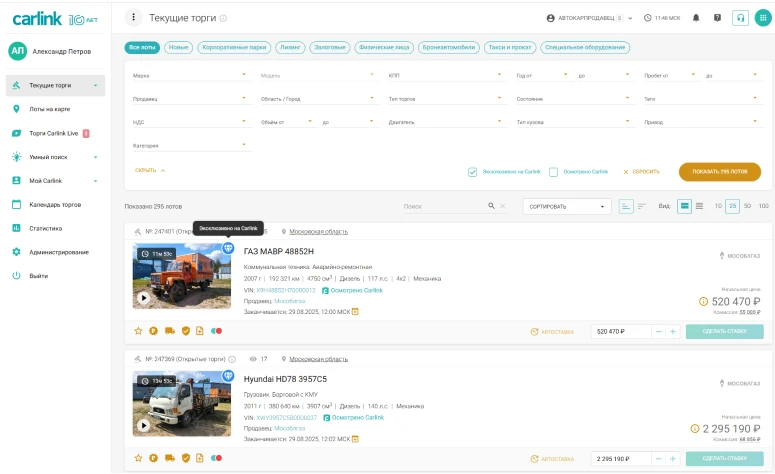Increase bid with plus on Hyundai HD78

673,458
